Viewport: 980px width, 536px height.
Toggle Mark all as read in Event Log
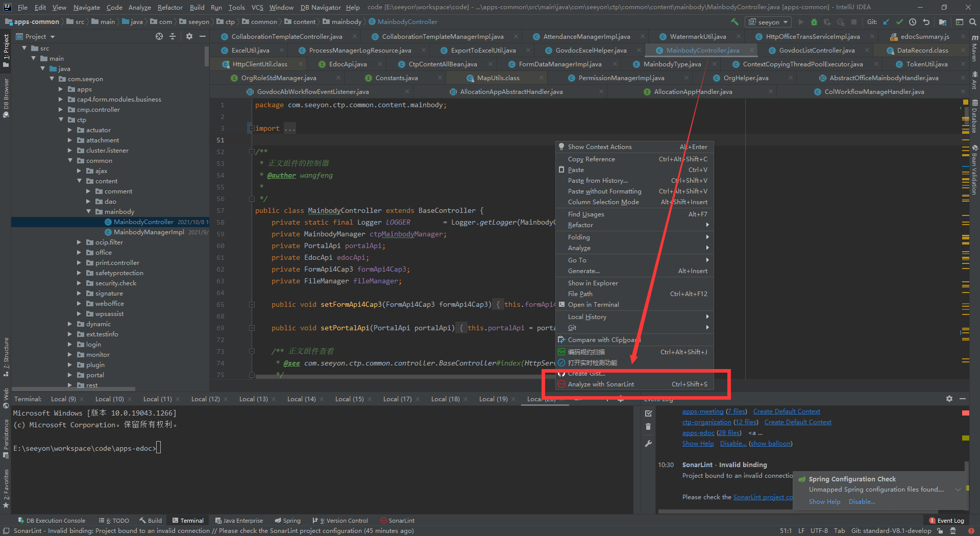tap(648, 413)
